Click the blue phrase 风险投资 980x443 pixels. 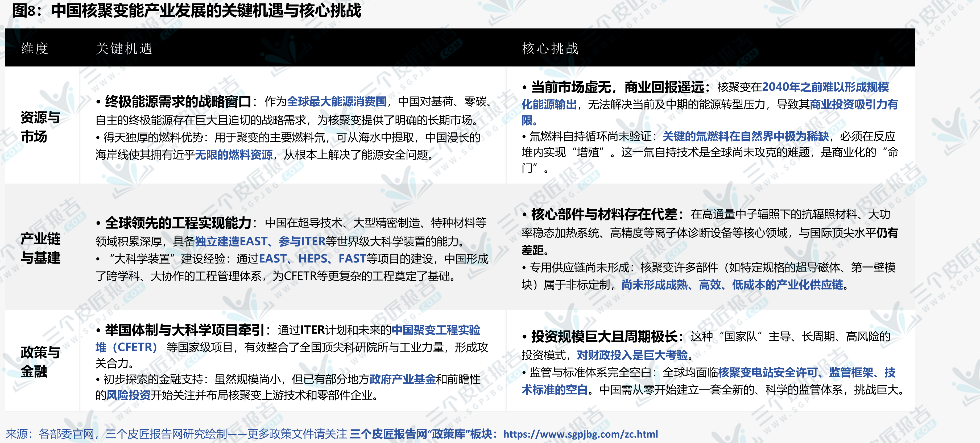coord(128,395)
